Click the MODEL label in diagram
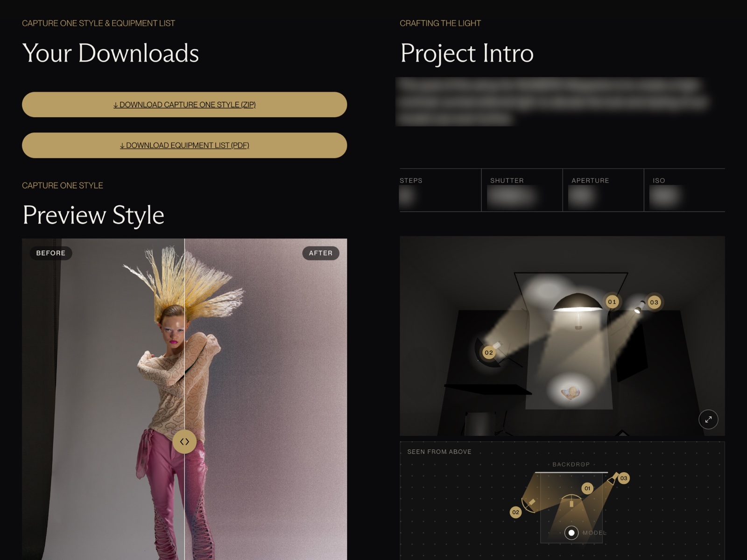 tap(594, 532)
